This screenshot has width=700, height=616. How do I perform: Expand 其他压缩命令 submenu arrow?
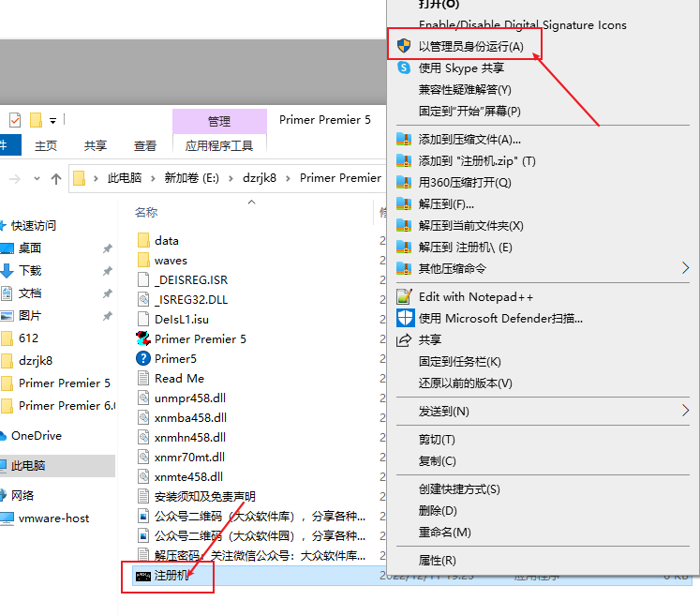pos(685,268)
